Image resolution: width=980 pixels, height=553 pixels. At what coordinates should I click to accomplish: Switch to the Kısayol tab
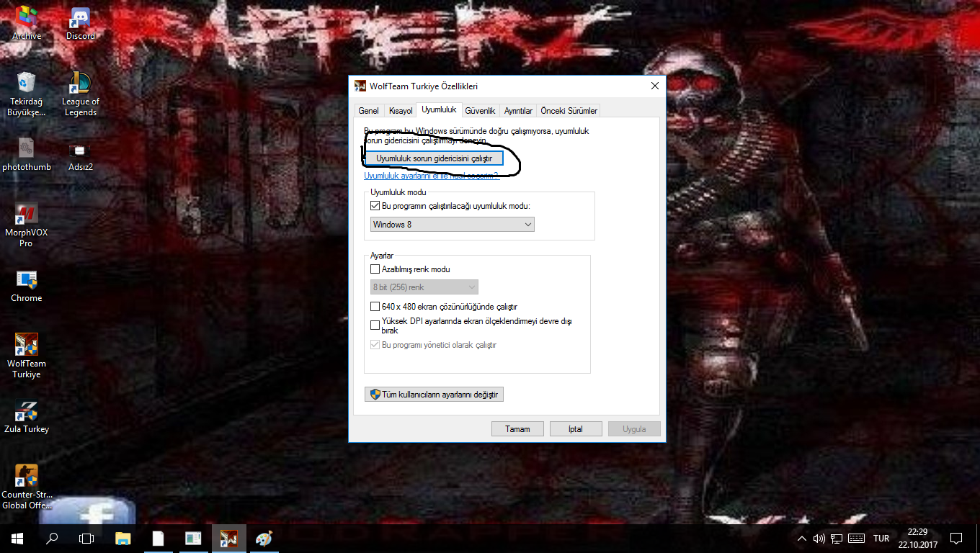401,111
